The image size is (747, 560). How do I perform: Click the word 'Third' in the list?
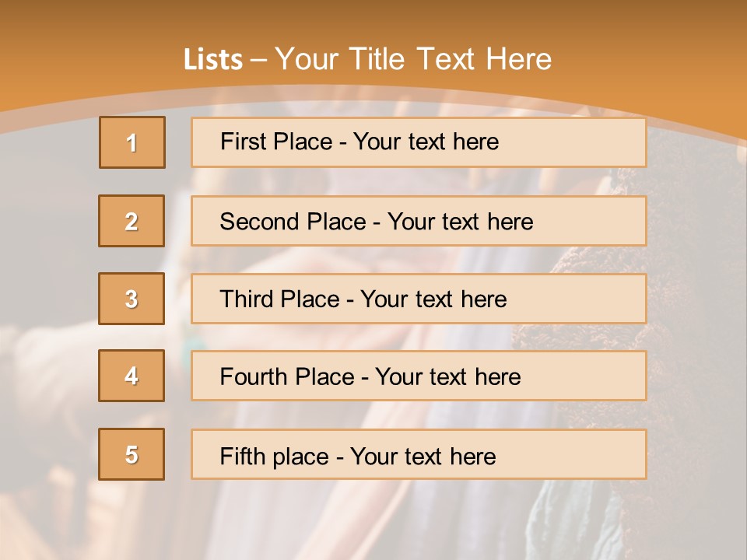pyautogui.click(x=247, y=299)
